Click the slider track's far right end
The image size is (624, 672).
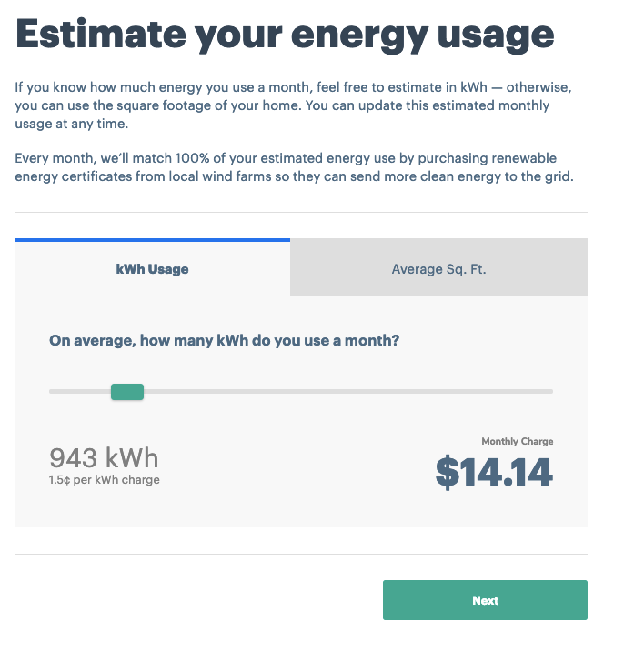[x=549, y=391]
